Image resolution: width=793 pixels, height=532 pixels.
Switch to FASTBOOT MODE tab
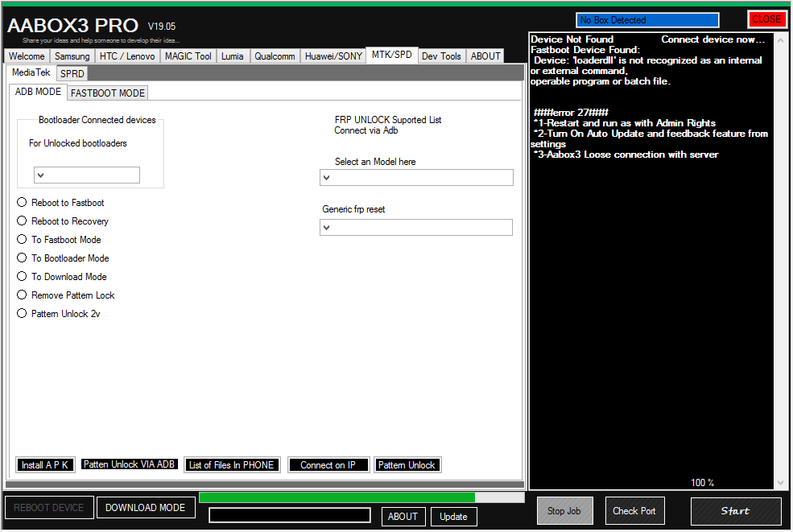(x=108, y=93)
